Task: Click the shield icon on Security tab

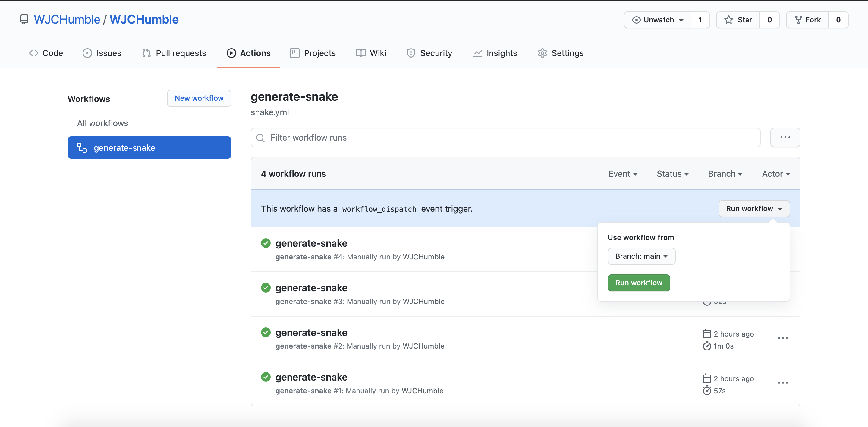Action: (x=411, y=53)
